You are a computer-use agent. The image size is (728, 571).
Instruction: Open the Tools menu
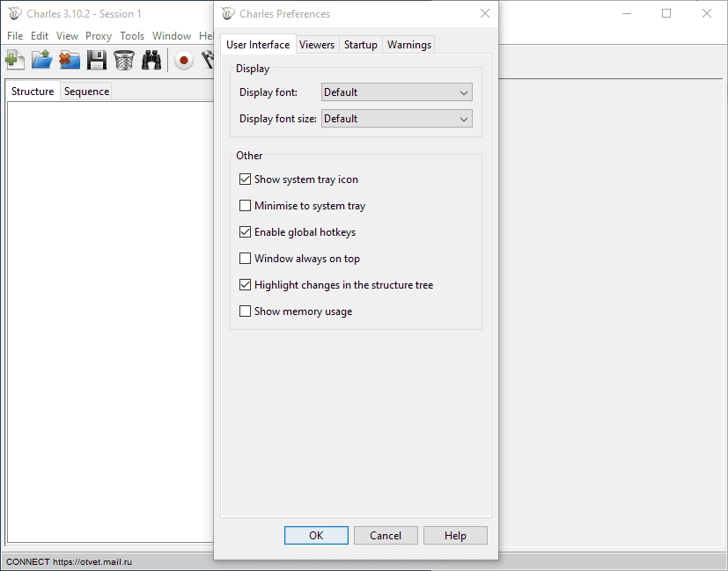click(x=132, y=36)
